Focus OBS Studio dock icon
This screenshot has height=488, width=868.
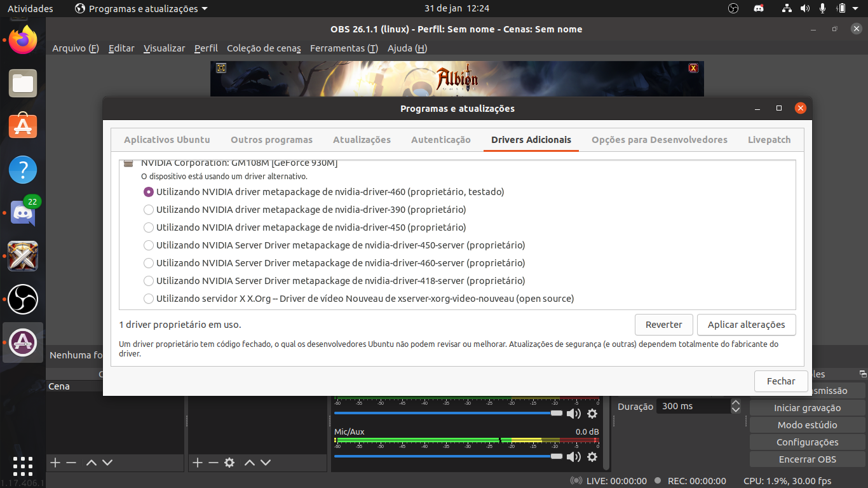pyautogui.click(x=23, y=299)
